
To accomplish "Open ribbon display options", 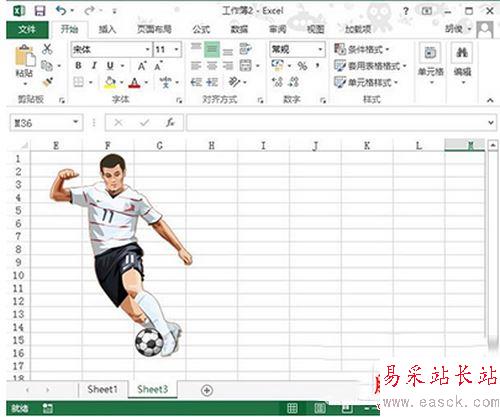I will point(427,11).
